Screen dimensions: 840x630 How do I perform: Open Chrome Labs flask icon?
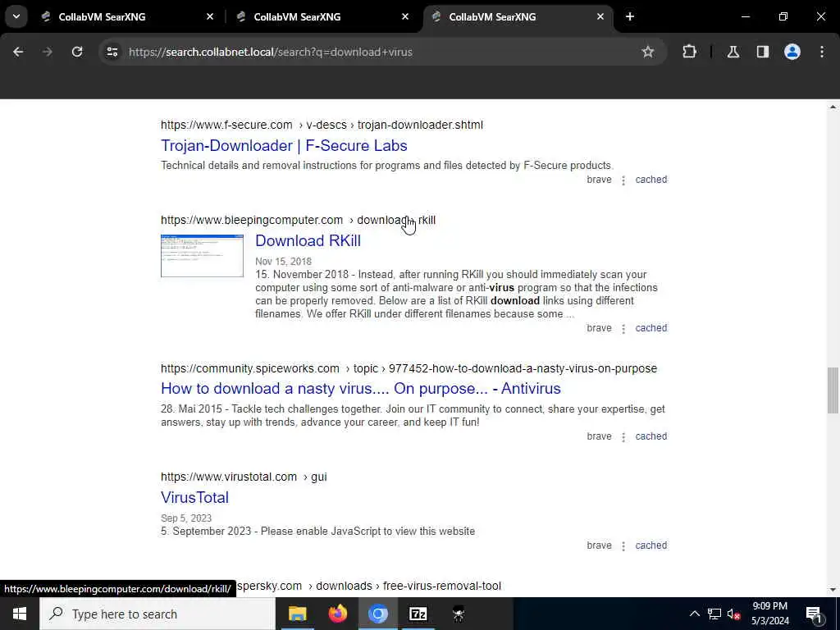coord(733,52)
